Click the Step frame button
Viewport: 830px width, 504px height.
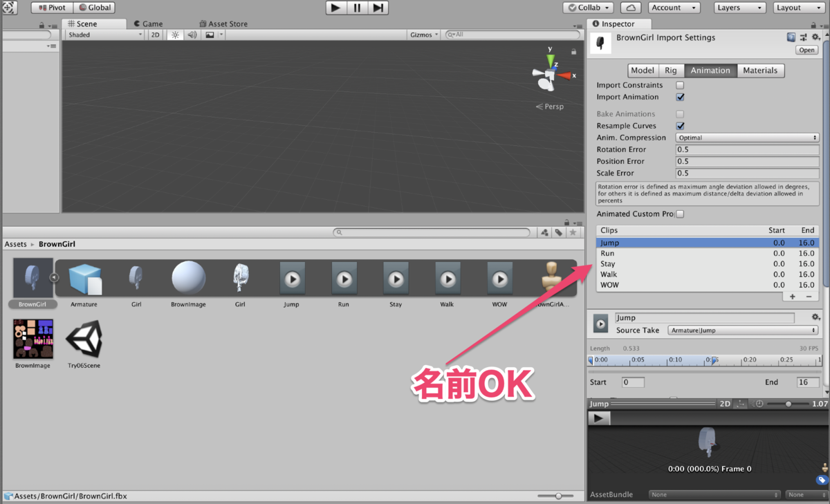(378, 8)
